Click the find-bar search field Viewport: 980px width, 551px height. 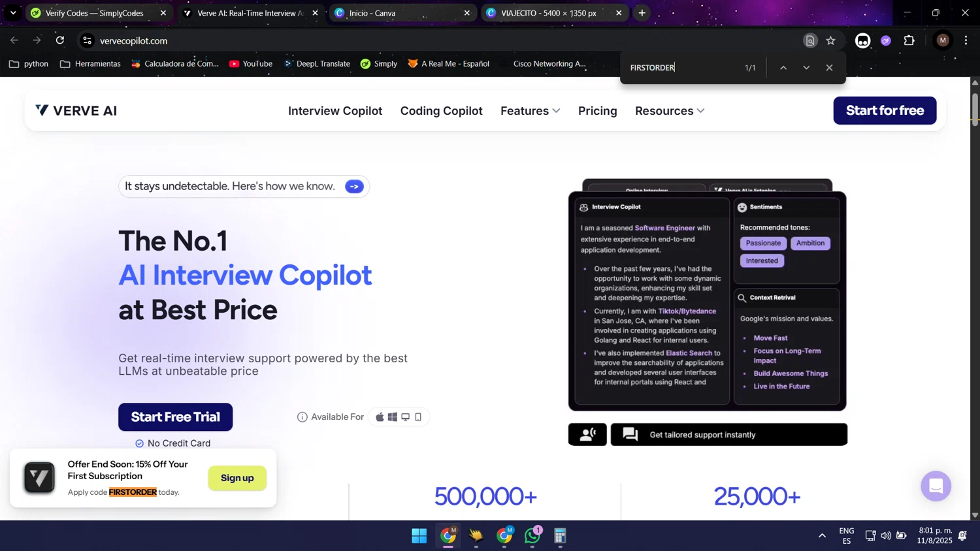point(681,68)
